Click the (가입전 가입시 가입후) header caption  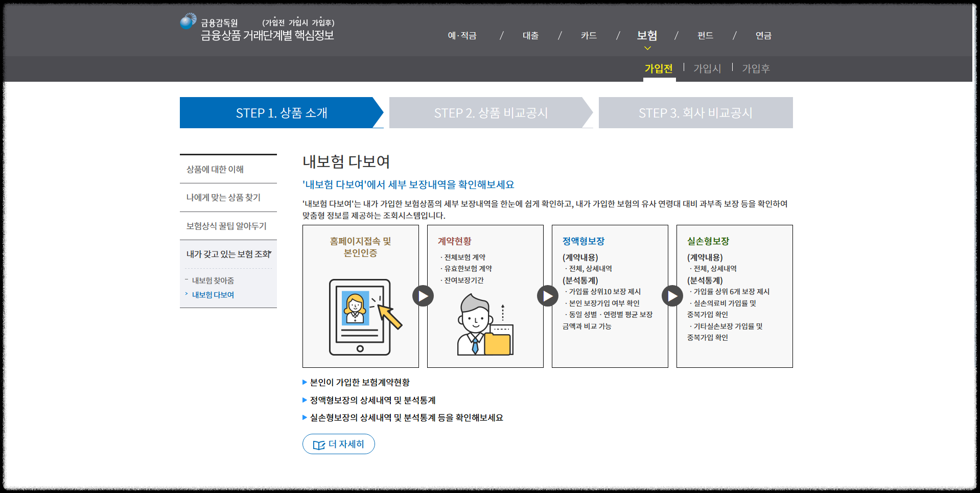click(298, 22)
